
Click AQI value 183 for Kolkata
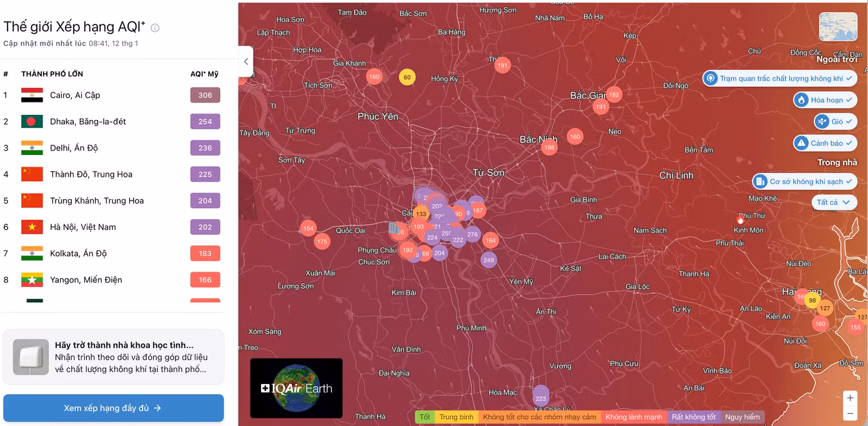pyautogui.click(x=205, y=254)
